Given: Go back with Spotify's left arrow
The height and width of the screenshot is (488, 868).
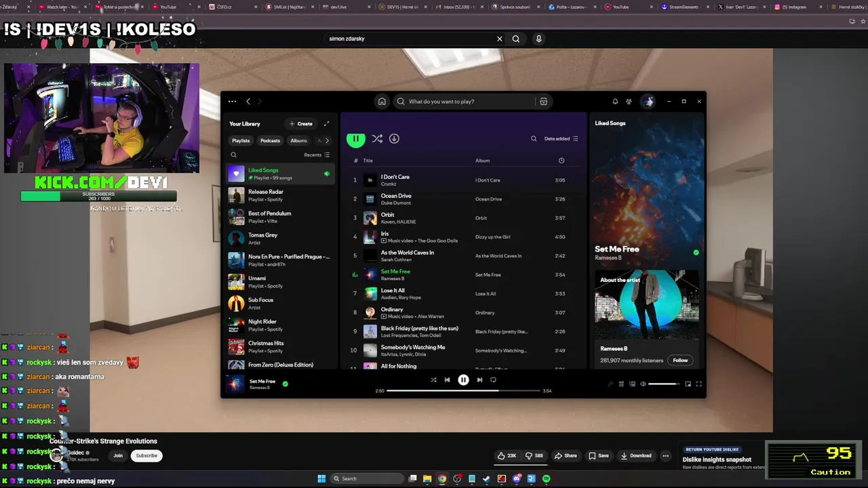Looking at the screenshot, I should pos(248,102).
